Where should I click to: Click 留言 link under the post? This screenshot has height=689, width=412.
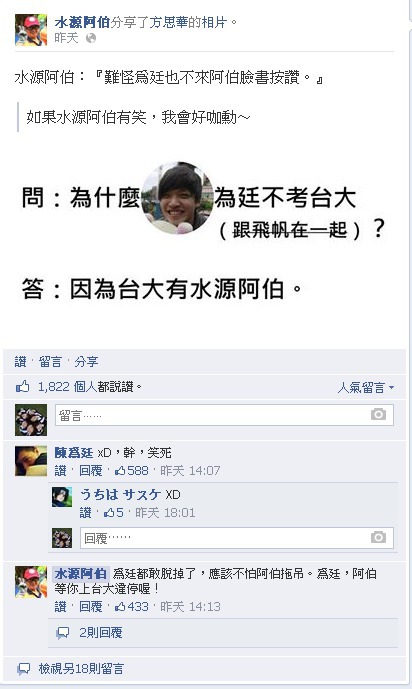click(x=50, y=362)
